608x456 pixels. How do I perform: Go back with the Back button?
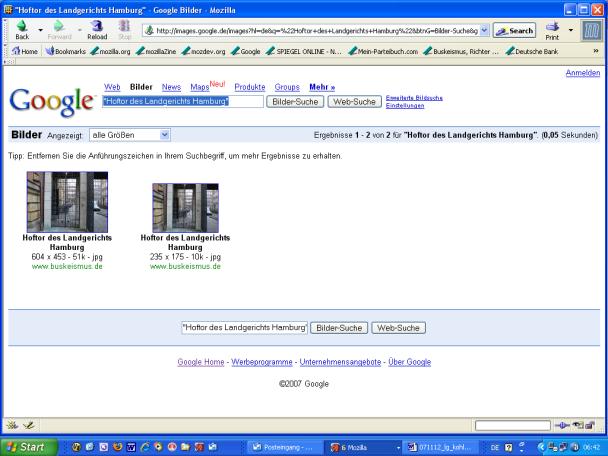22,30
